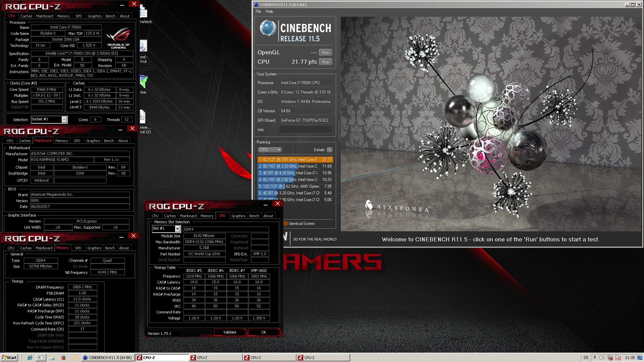Viewport: 644px width, 362px height.
Task: Click the highlighted active CPU-Z taskbar button
Action: (162, 358)
